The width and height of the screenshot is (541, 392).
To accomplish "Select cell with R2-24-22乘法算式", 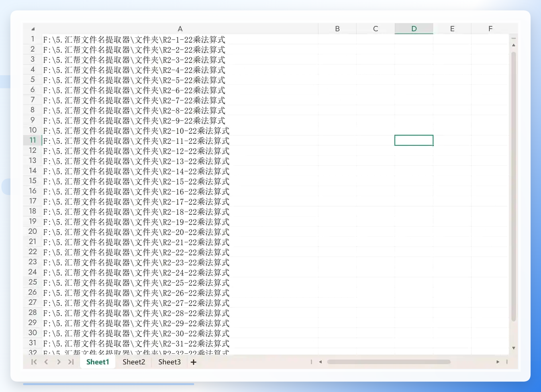I will pyautogui.click(x=180, y=272).
